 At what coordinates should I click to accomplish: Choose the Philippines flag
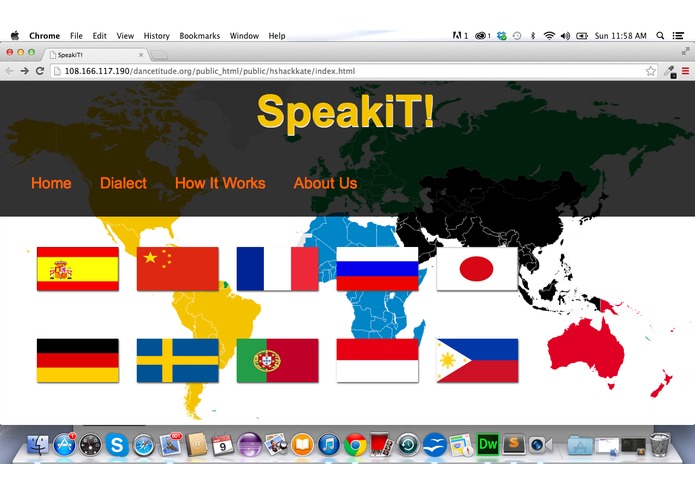pyautogui.click(x=477, y=361)
